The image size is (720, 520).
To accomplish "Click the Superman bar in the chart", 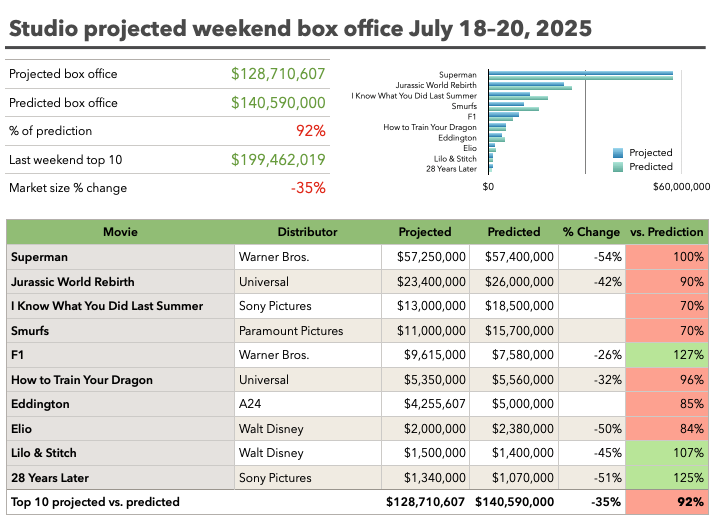I will (x=580, y=75).
